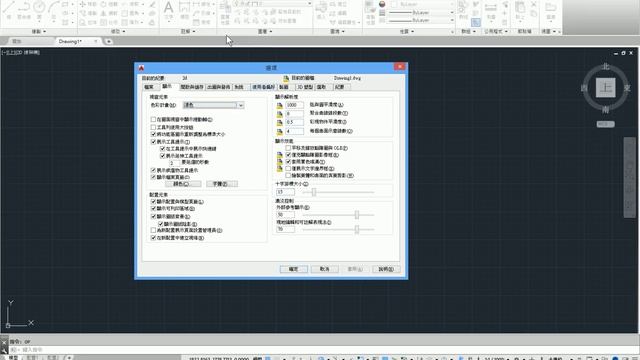Expand the 修改 (Modify) ribbon panel
This screenshot has height=360, width=640.
point(118,31)
